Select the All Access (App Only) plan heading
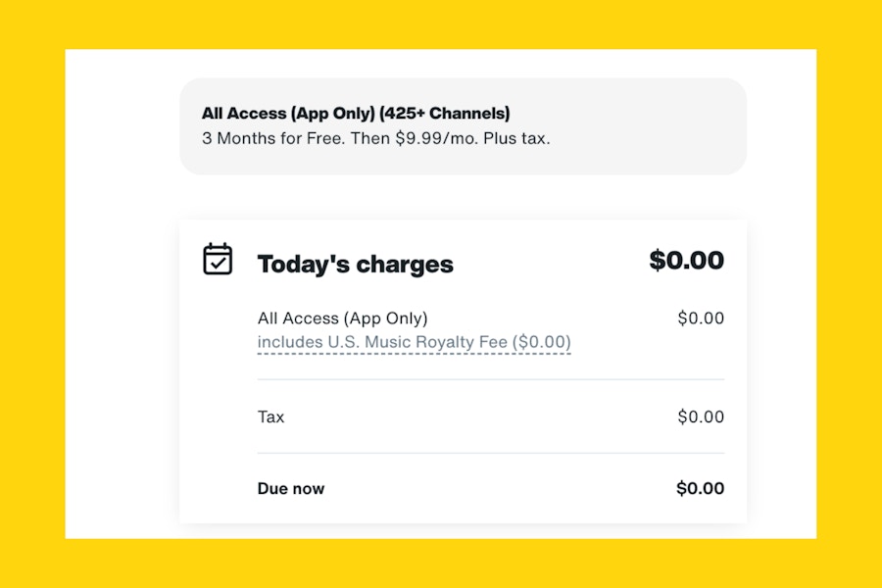This screenshot has height=588, width=882. click(x=356, y=113)
